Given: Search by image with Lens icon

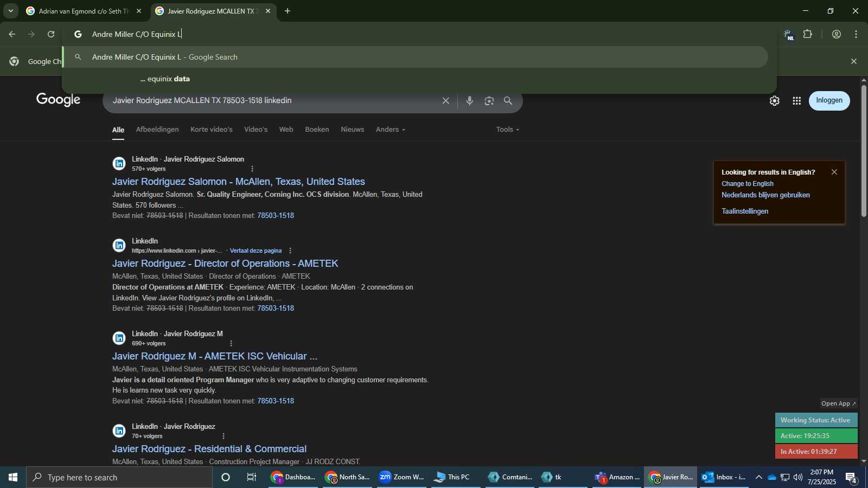Looking at the screenshot, I should (x=489, y=100).
